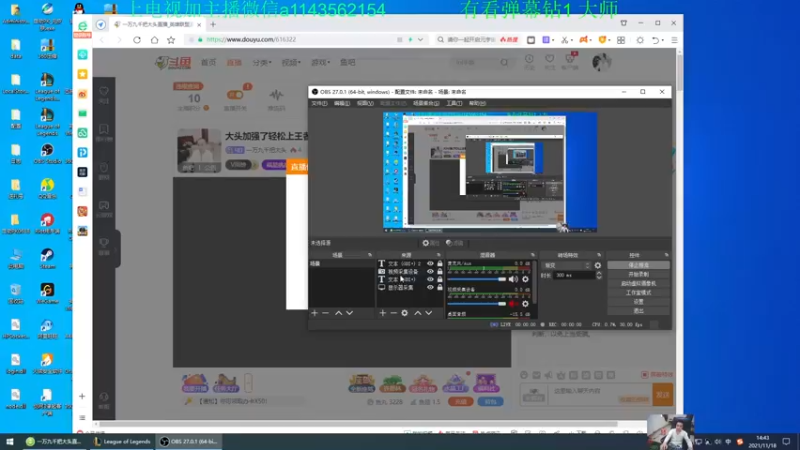Adjust the transition 时长 300 ms stepper arrows
This screenshot has width=800, height=450.
tap(598, 275)
